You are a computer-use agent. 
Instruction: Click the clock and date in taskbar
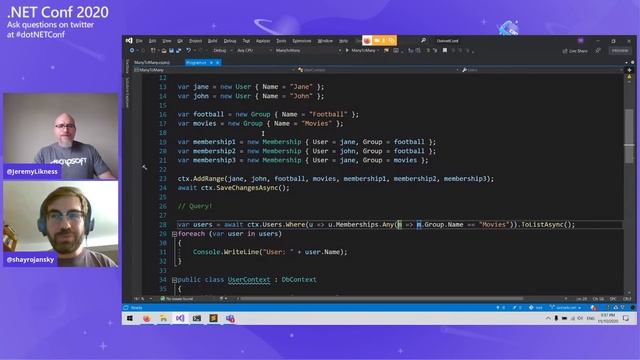[607, 318]
